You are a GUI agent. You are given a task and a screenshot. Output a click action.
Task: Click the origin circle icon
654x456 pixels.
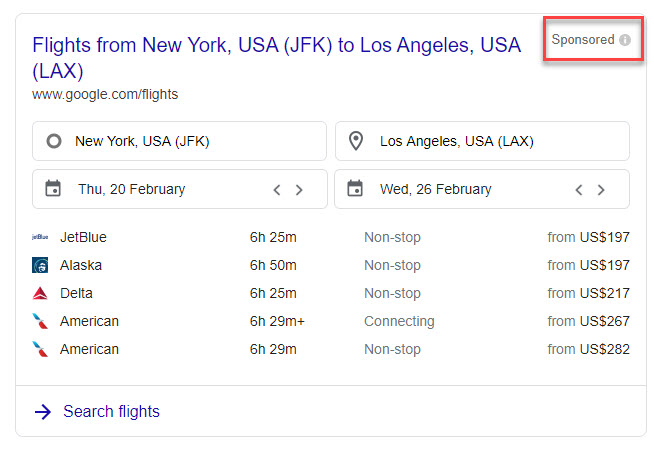[54, 142]
